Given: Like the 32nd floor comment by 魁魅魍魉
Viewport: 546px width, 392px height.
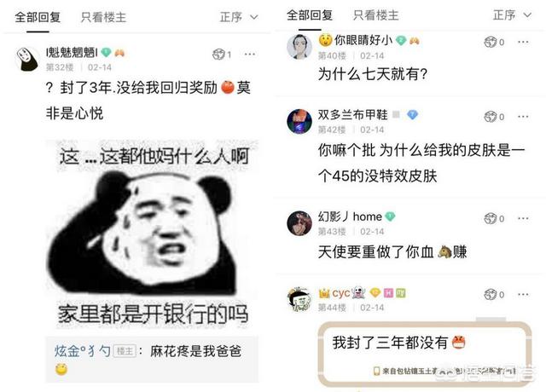Looking at the screenshot, I should [x=222, y=55].
